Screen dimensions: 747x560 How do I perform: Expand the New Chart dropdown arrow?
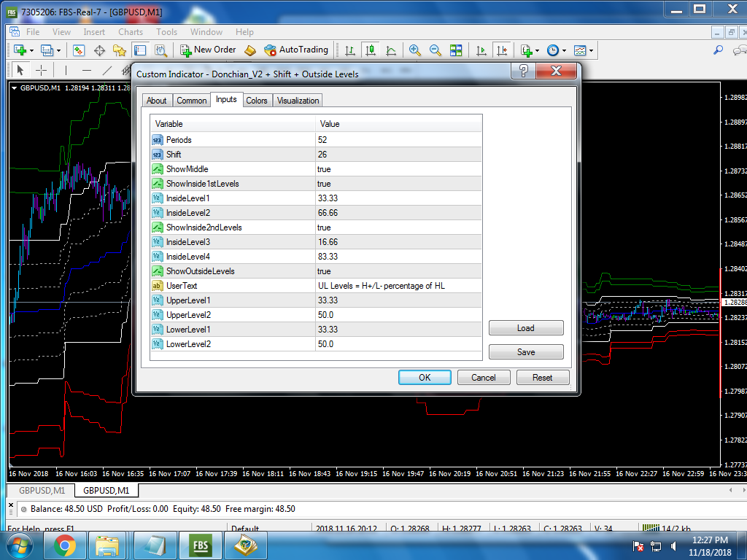pos(32,50)
